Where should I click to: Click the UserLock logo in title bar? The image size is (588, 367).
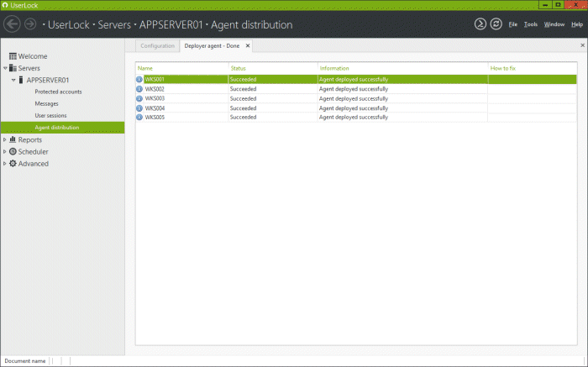click(x=5, y=5)
